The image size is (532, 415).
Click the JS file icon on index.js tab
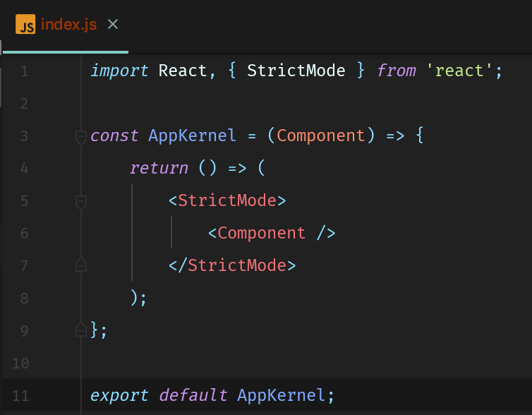[x=25, y=24]
